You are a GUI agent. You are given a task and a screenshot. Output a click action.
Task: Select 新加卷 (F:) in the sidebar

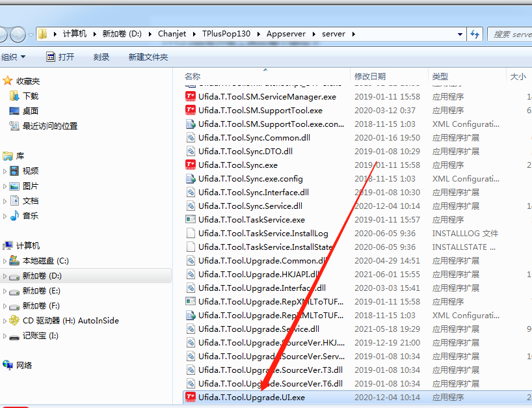coord(41,305)
